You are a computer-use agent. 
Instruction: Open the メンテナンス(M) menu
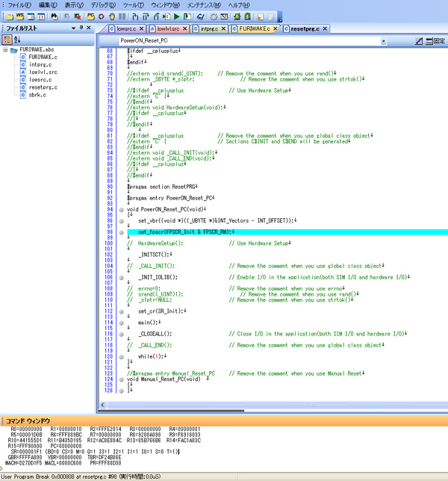[x=204, y=5]
